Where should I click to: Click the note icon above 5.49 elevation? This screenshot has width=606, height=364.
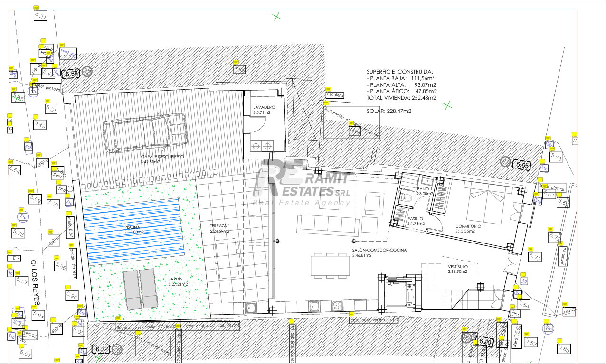pyautogui.click(x=35, y=117)
